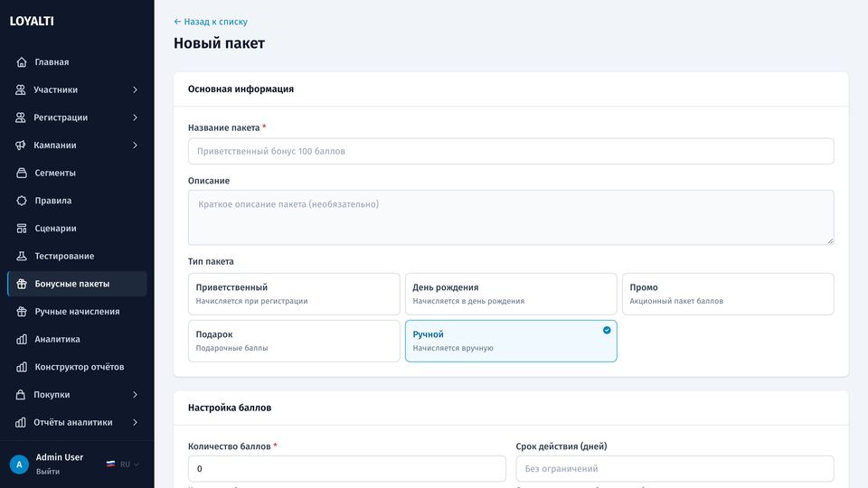
Task: Open the Аналитика menu item
Action: pyautogui.click(x=77, y=339)
